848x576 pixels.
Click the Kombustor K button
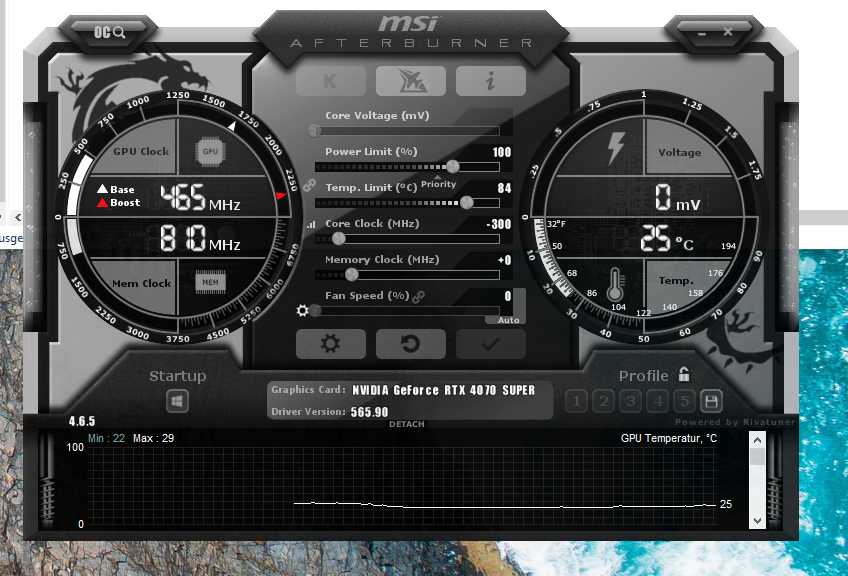point(330,81)
